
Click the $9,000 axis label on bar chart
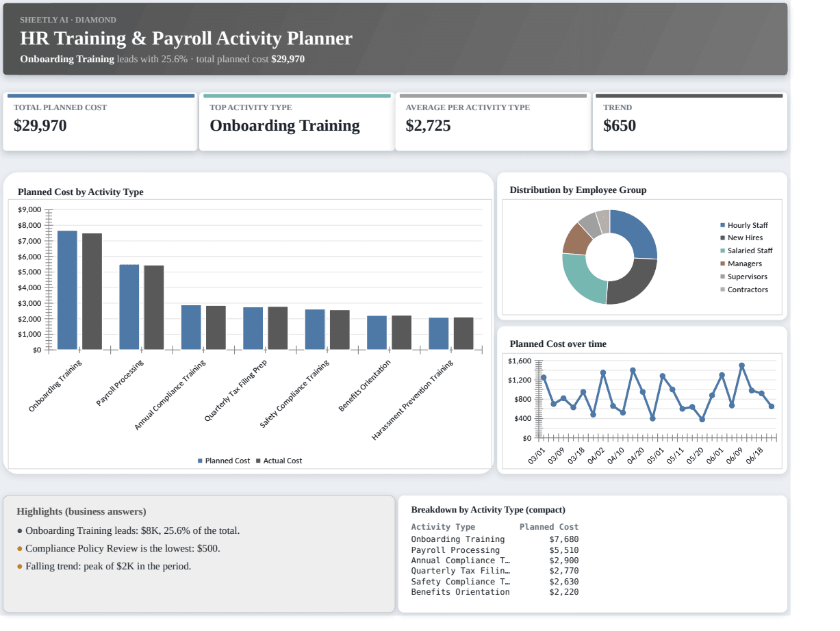pos(29,209)
